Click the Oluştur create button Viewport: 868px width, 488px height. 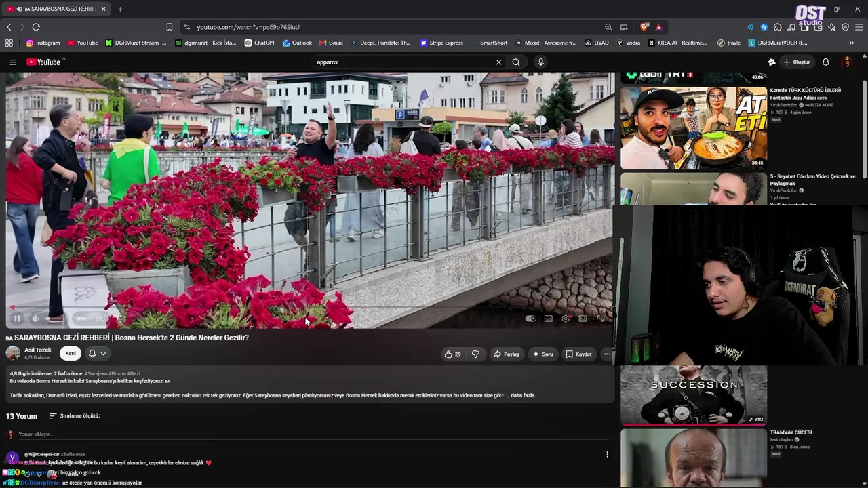coord(797,62)
